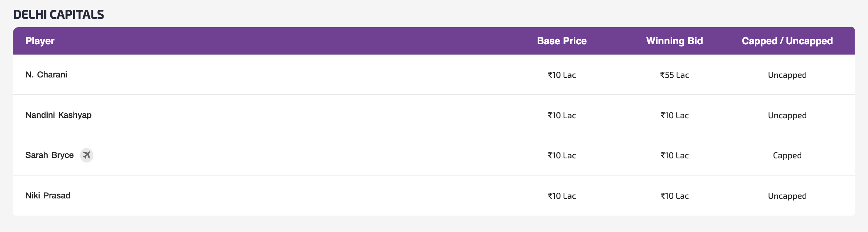Click N. Charani's ₹10 Lac base price
This screenshot has width=868, height=232.
click(x=562, y=75)
